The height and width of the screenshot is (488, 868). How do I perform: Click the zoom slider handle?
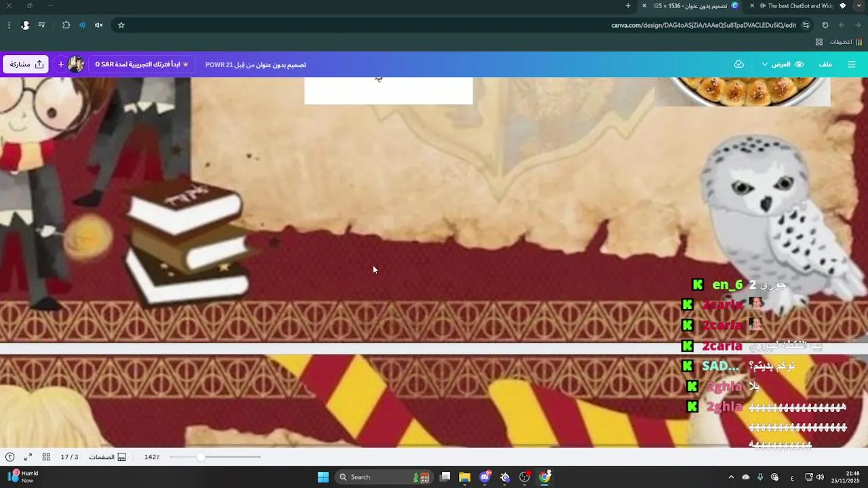tap(201, 457)
